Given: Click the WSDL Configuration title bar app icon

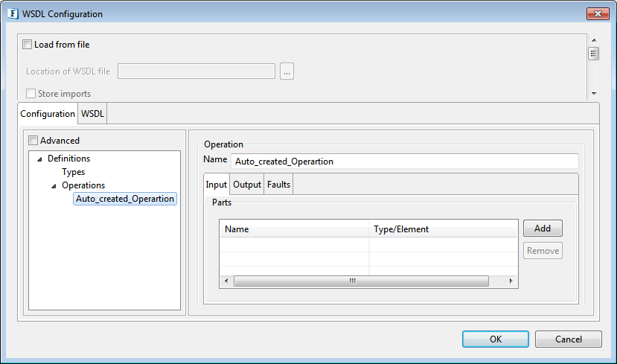Looking at the screenshot, I should pyautogui.click(x=13, y=14).
